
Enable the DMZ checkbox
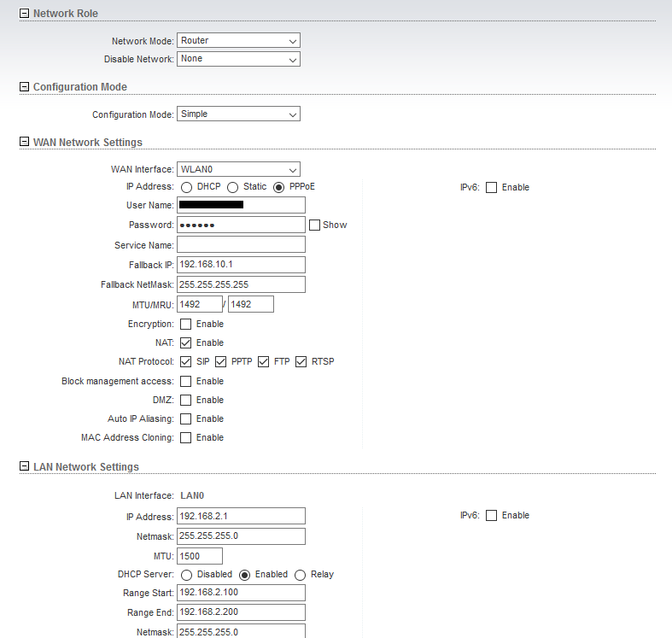[185, 400]
